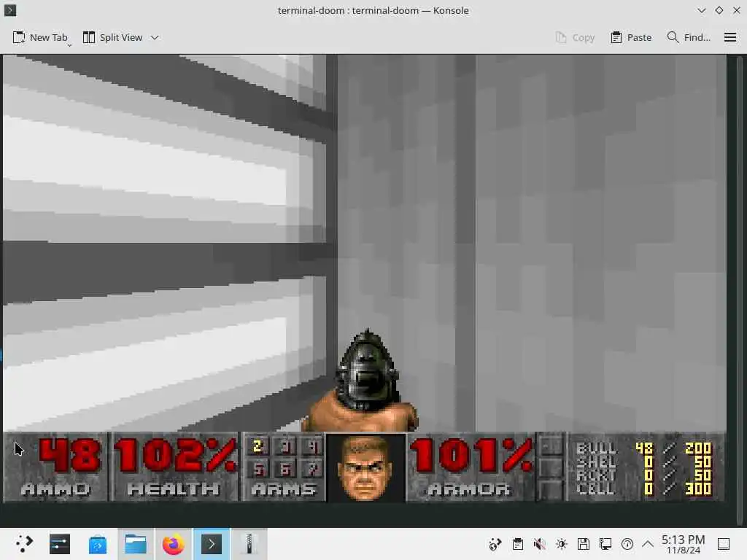Screen dimensions: 747x560
Task: Open the Find search tool
Action: click(689, 37)
